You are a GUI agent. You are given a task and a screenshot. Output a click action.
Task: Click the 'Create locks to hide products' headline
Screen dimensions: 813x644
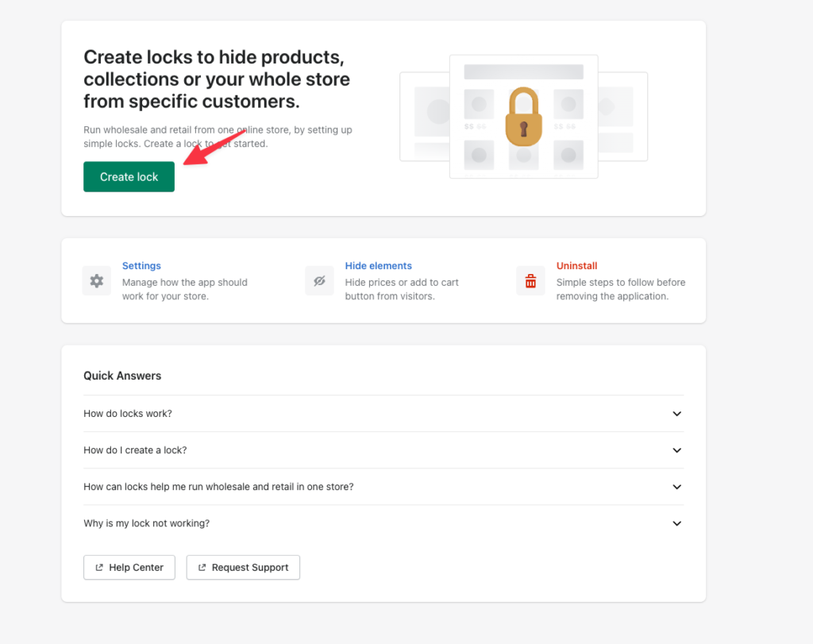[x=217, y=79]
